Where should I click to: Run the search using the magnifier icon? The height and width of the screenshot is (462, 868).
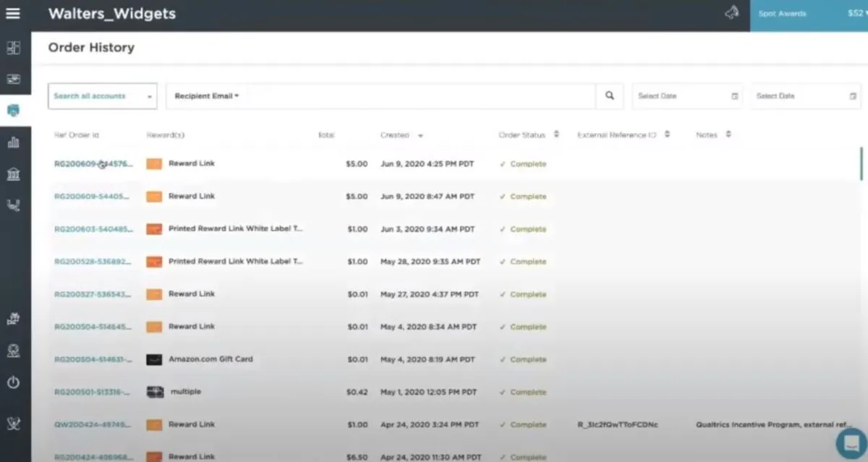[609, 95]
